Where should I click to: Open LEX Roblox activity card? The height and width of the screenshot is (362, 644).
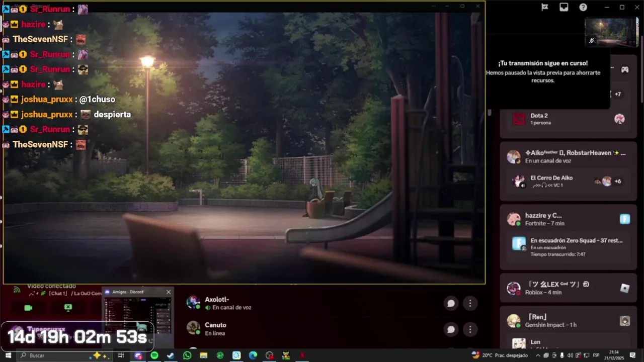click(568, 288)
